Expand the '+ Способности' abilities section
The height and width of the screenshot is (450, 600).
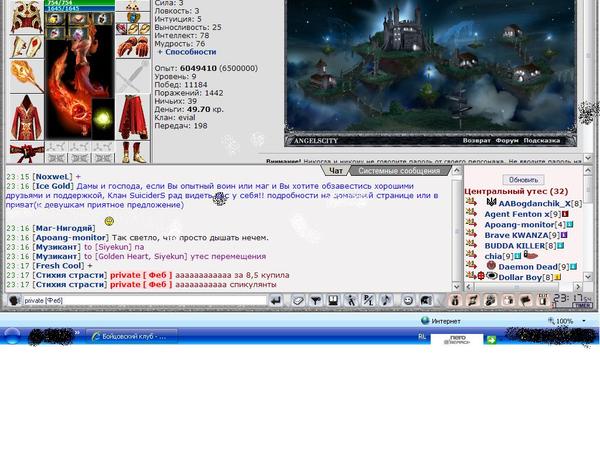187,52
